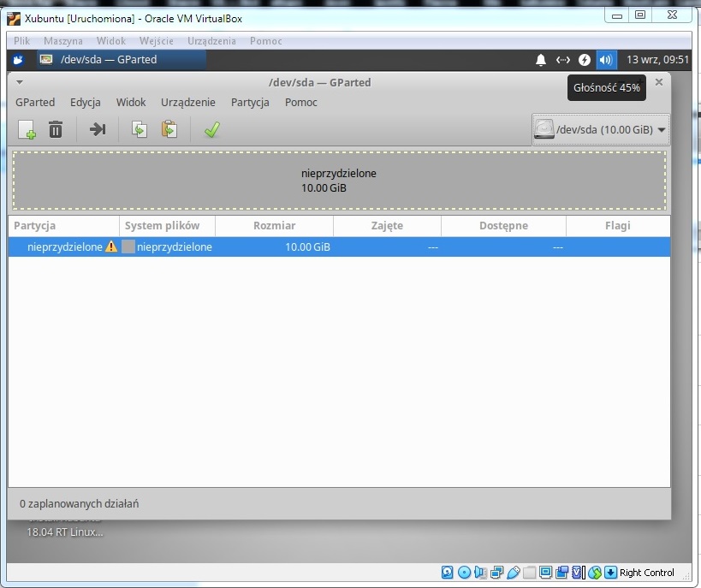The width and height of the screenshot is (701, 588).
Task: Open the Widok menu in GParted
Action: (131, 103)
